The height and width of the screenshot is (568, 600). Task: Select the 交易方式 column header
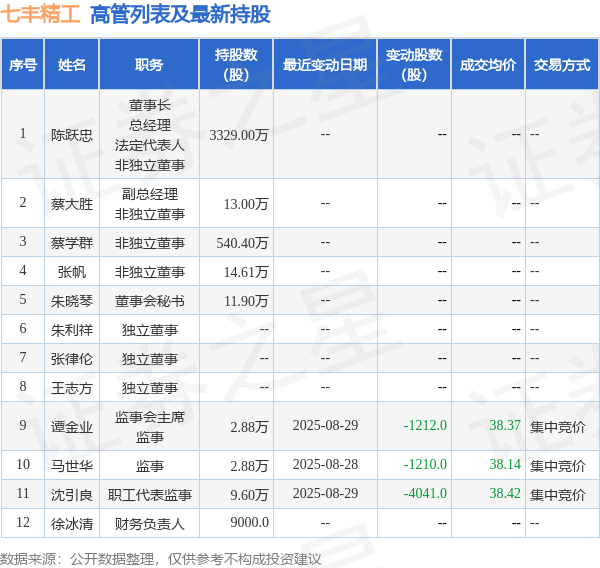coord(562,65)
